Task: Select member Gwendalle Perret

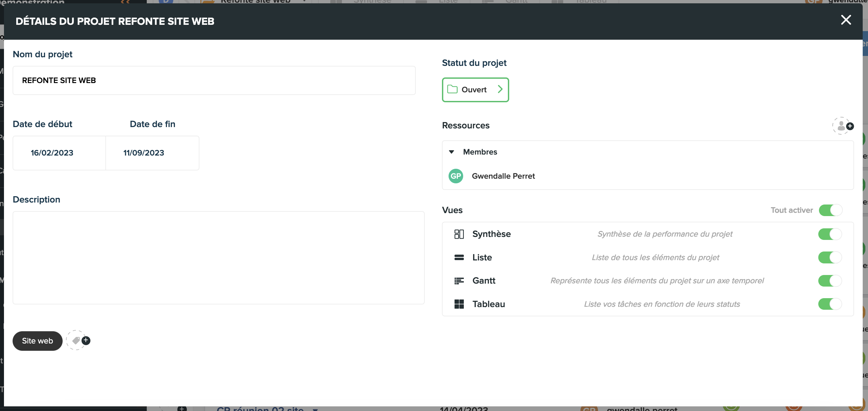Action: (503, 176)
